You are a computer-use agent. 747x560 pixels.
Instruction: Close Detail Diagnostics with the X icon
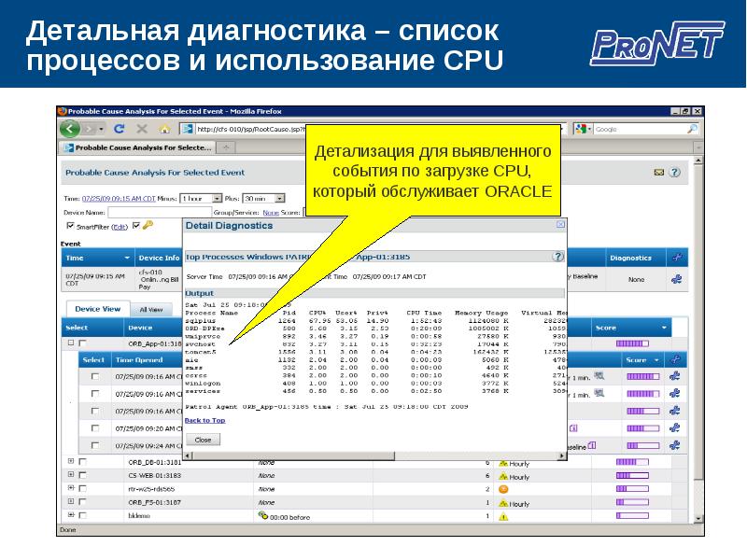560,225
